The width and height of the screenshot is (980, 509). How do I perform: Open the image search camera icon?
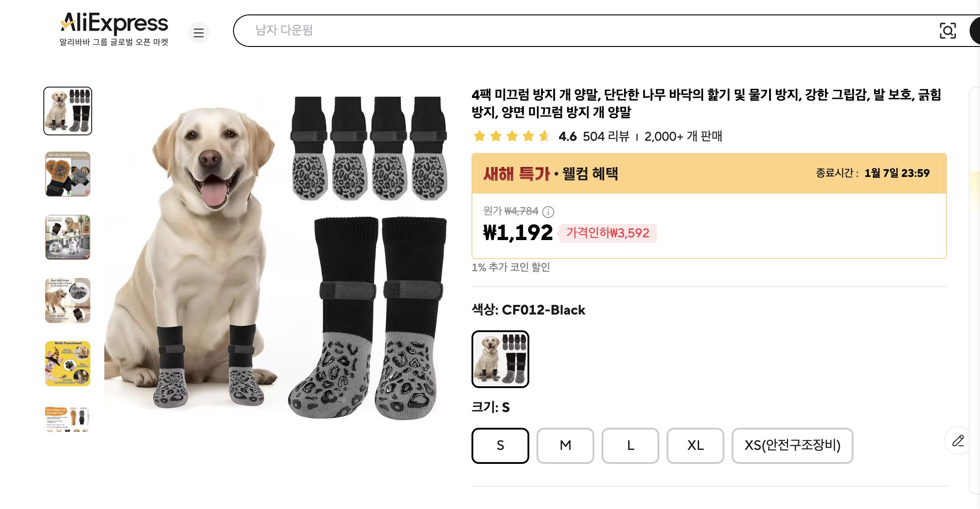pyautogui.click(x=948, y=31)
